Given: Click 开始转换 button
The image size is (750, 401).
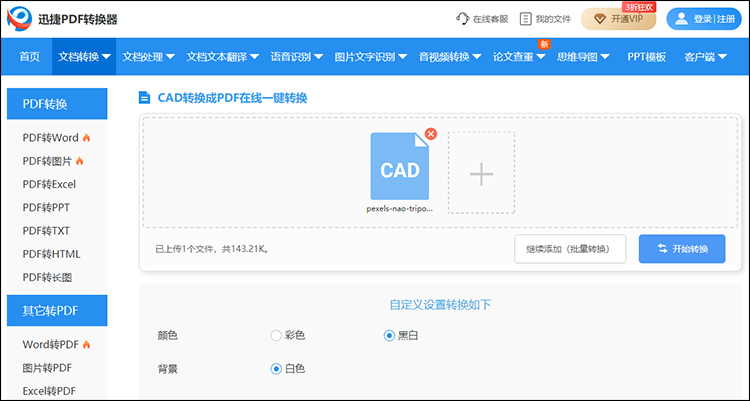Looking at the screenshot, I should 682,249.
